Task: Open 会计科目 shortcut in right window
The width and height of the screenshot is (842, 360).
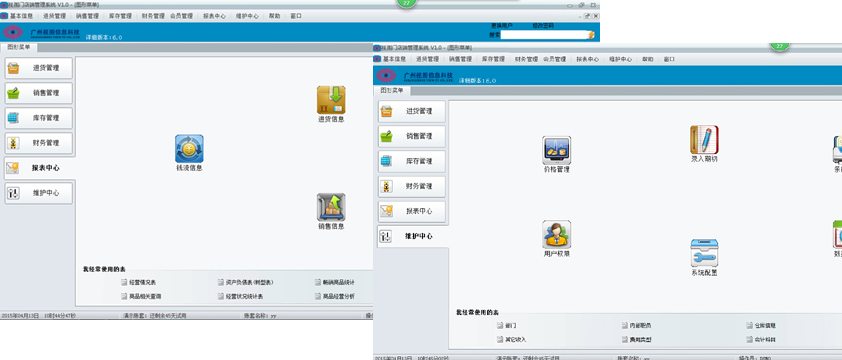Action: [x=761, y=340]
